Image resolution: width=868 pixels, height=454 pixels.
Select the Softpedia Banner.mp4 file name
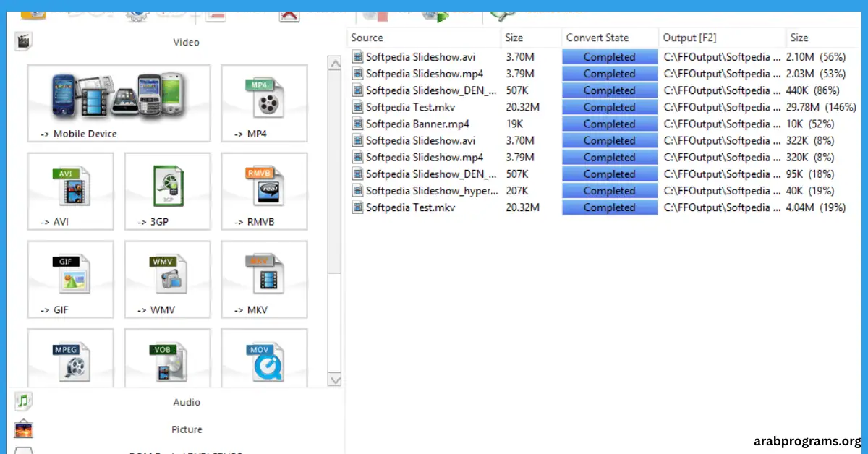pos(417,124)
